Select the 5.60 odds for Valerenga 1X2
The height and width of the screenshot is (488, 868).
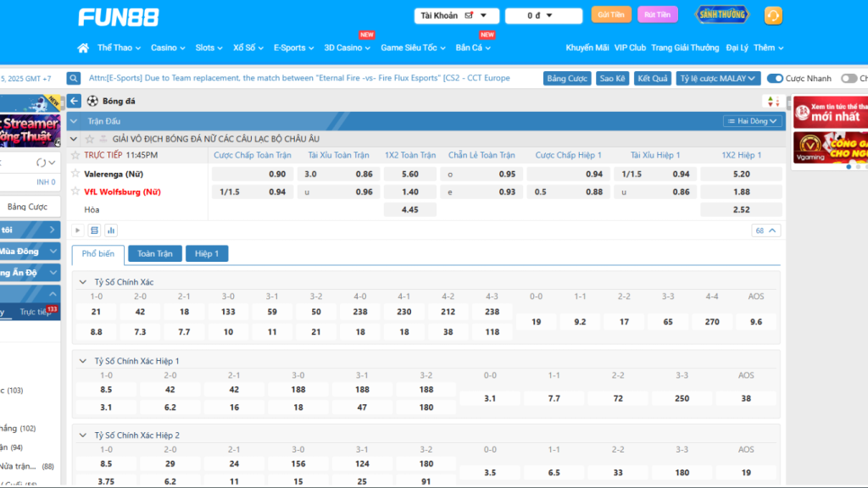tap(410, 174)
